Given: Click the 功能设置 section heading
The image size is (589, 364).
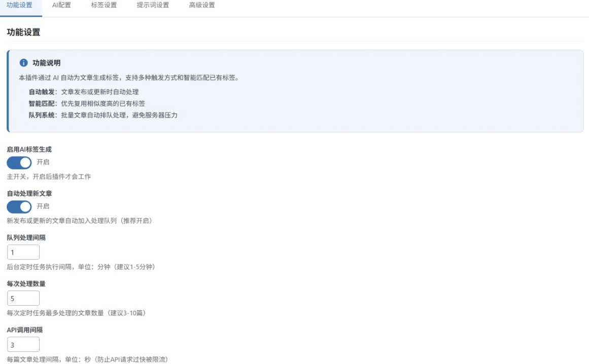Looking at the screenshot, I should tap(23, 32).
